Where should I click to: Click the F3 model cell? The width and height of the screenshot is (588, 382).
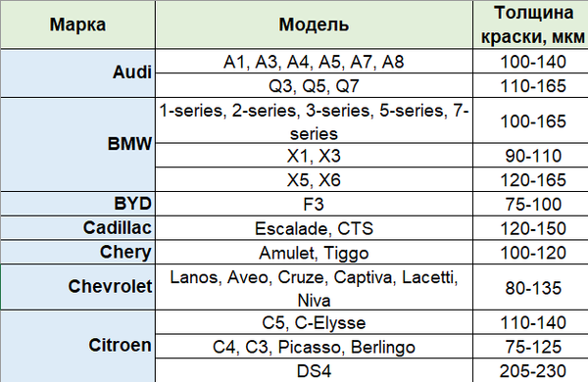tap(314, 204)
